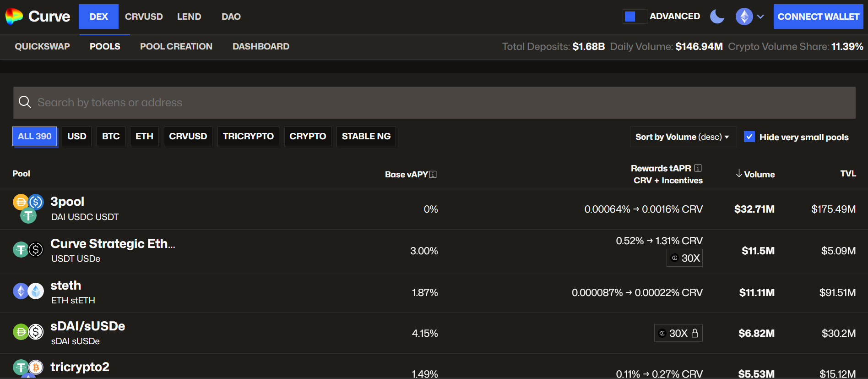Open sDAI/sUSDe pool
Viewport: 868px width, 379px height.
(x=87, y=326)
